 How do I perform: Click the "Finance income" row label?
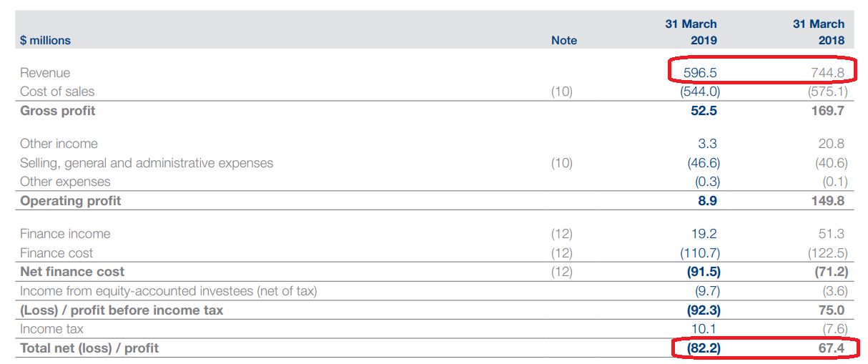coord(65,234)
